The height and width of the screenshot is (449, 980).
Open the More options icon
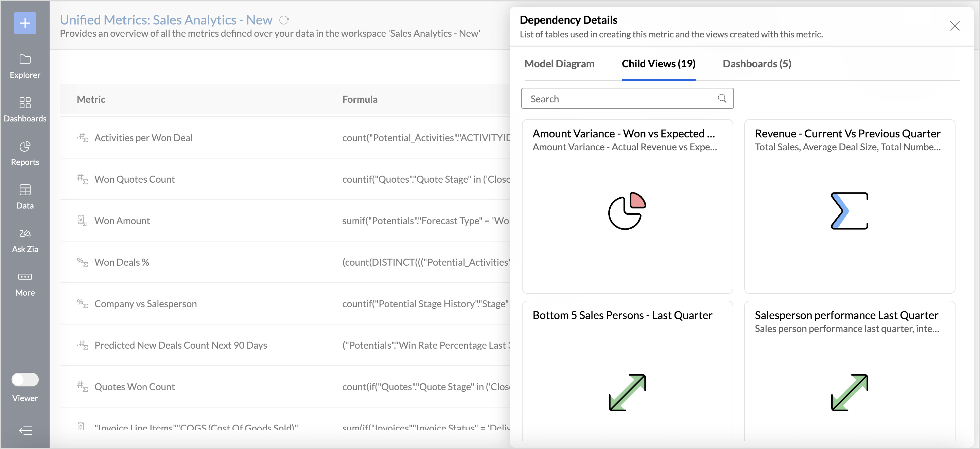tap(25, 277)
